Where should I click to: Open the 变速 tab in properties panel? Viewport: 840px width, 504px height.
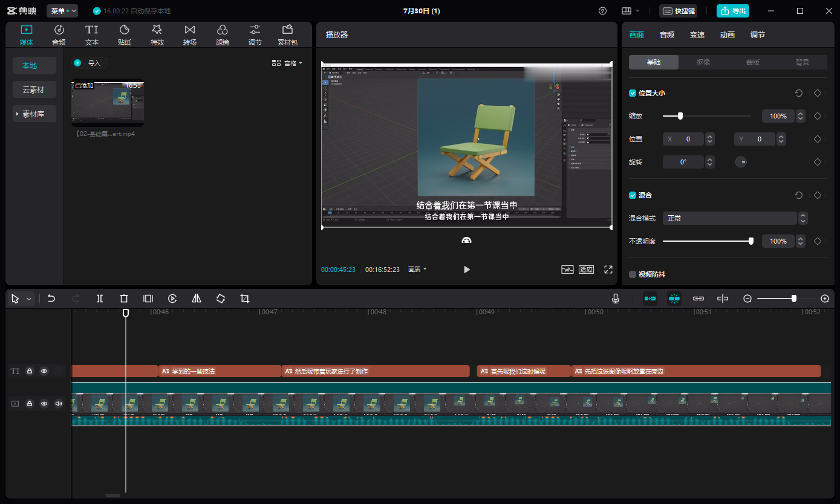697,35
